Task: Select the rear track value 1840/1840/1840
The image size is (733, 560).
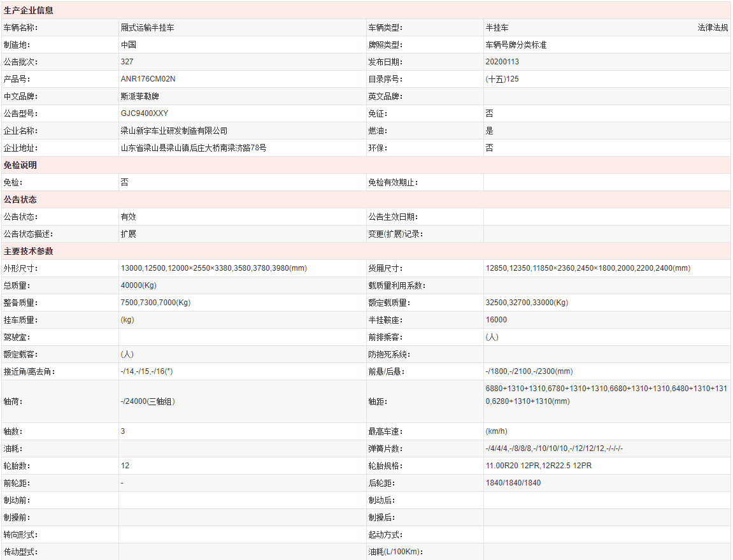Action: [x=513, y=483]
